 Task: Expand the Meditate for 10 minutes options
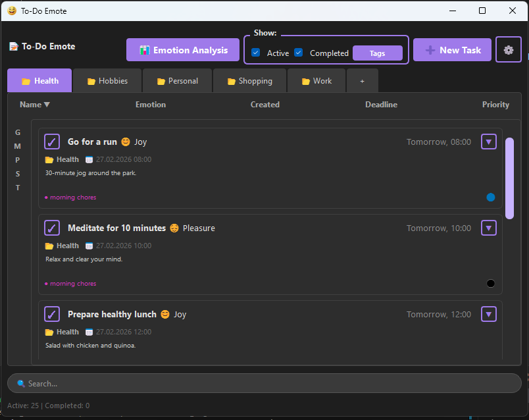[489, 228]
